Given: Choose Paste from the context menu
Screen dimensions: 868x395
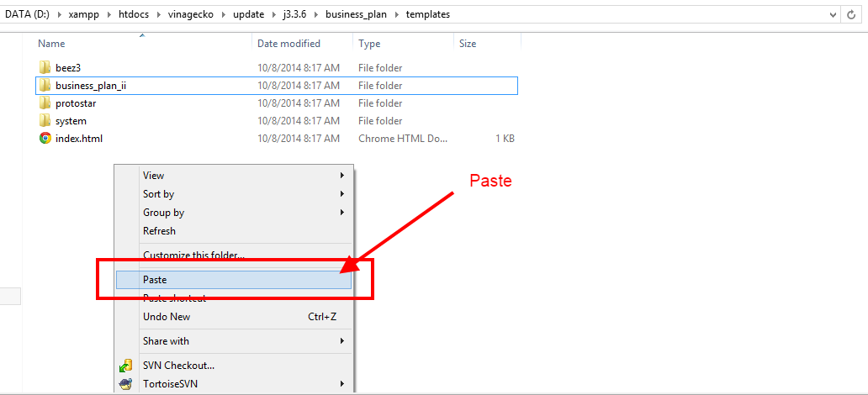Looking at the screenshot, I should pyautogui.click(x=155, y=280).
